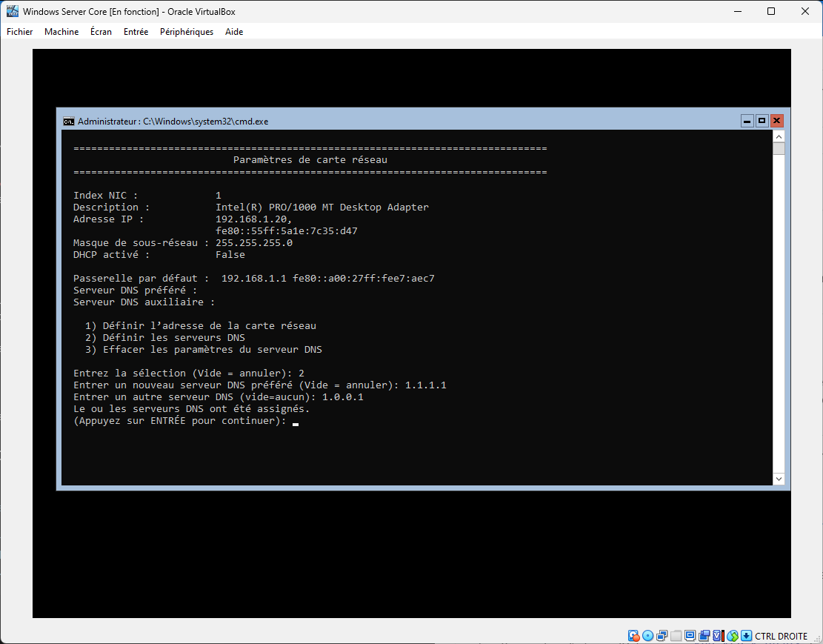Click the Intel(R) PRO/1000 MT Desktop Adapter text
The height and width of the screenshot is (644, 823).
coord(322,207)
